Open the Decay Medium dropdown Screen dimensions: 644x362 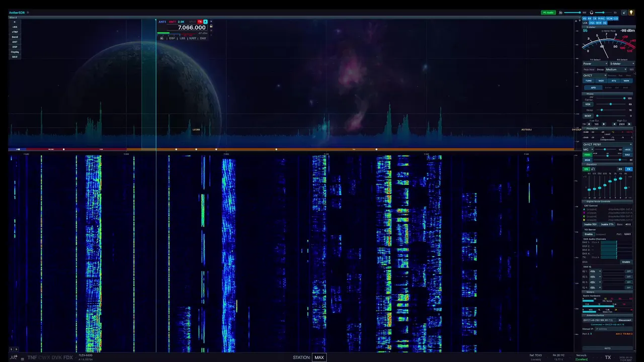coord(616,69)
